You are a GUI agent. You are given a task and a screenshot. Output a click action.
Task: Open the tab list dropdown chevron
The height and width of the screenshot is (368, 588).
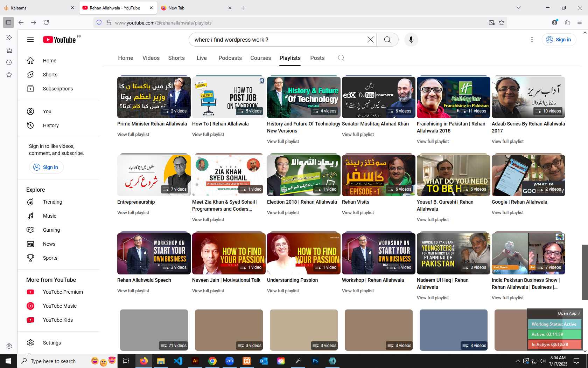tap(519, 8)
